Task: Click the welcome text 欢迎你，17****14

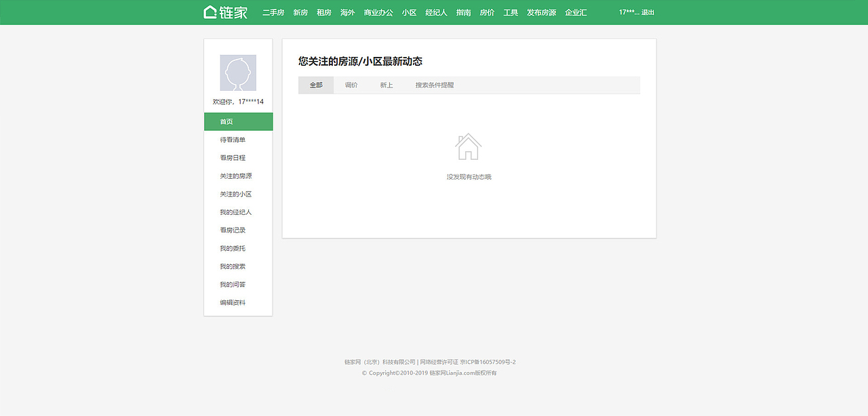Action: click(238, 102)
